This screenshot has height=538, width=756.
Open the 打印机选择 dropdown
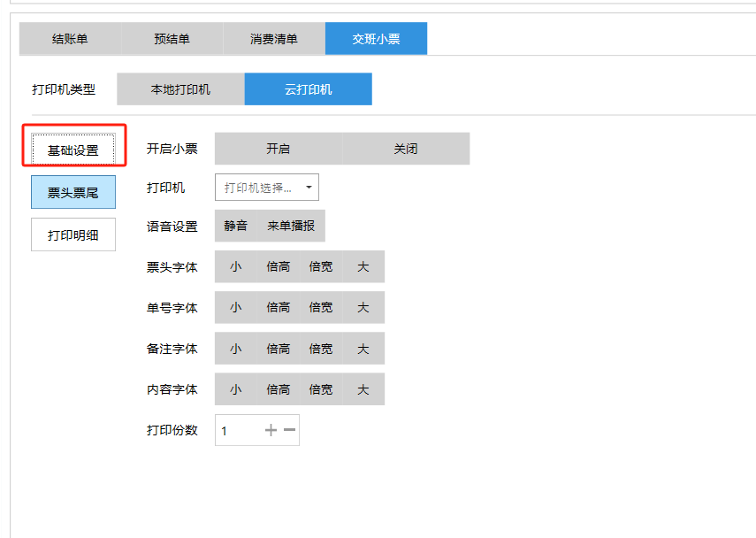(x=266, y=188)
